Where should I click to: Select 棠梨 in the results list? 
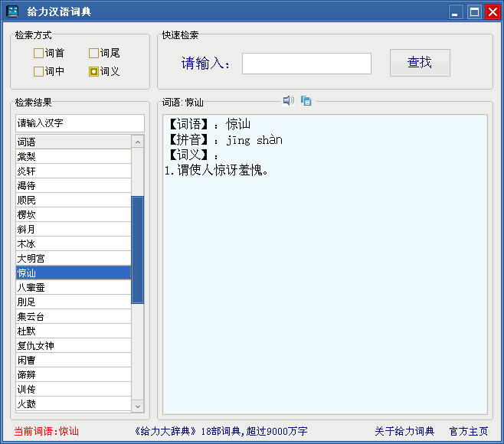74,156
